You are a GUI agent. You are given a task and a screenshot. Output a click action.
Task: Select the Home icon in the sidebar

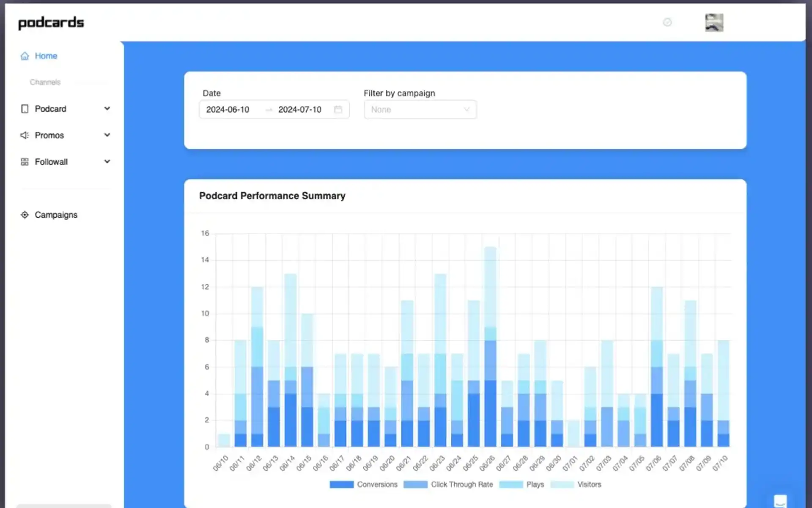(25, 55)
